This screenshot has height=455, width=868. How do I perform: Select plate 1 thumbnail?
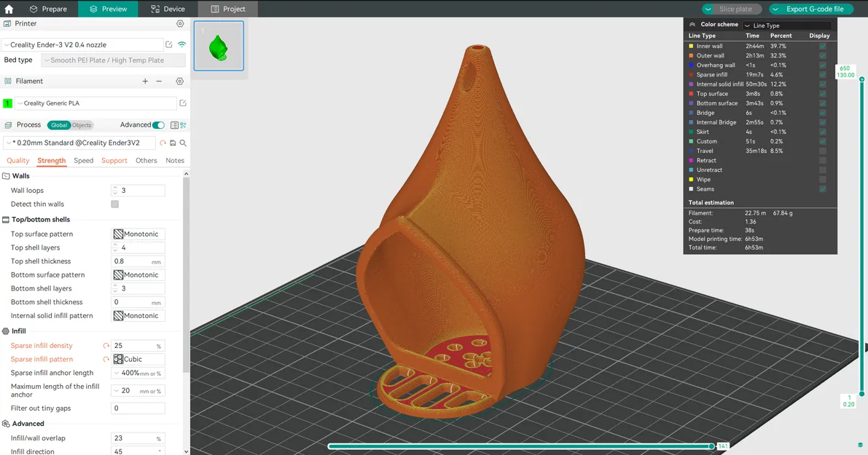point(219,46)
